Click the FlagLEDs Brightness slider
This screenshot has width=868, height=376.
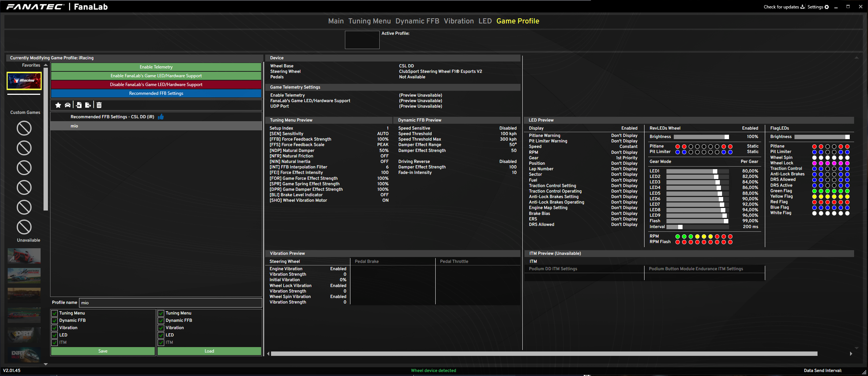coord(822,137)
